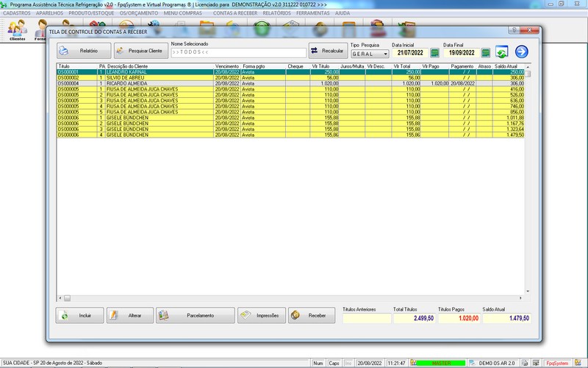The image size is (588, 368).
Task: Click the Parcelamento button
Action: pos(196,316)
